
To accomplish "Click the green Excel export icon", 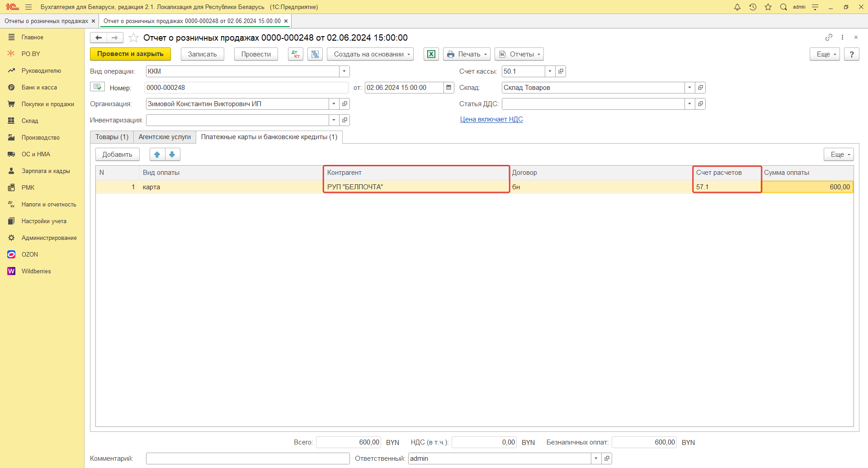I will click(x=431, y=54).
